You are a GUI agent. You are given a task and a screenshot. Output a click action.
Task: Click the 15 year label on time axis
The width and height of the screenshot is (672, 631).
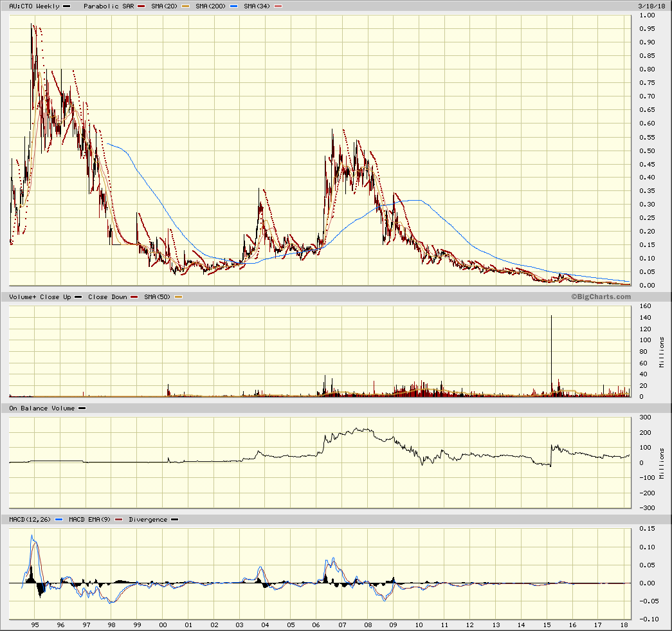pyautogui.click(x=547, y=625)
